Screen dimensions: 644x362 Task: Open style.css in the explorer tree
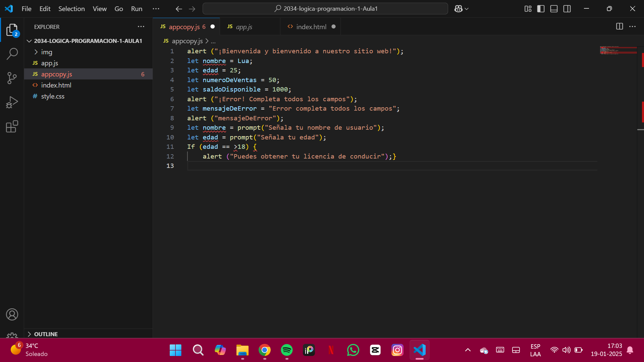88,96
